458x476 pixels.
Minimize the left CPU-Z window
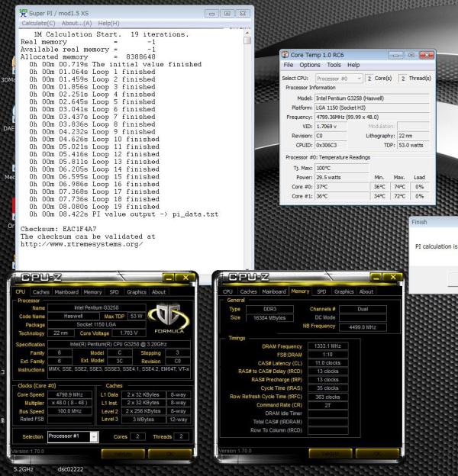coord(169,278)
